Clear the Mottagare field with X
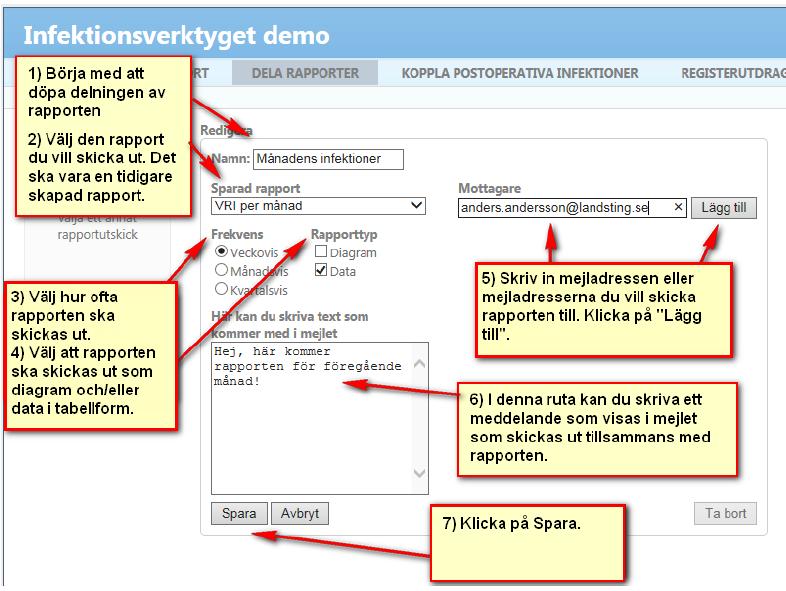This screenshot has height=591, width=786. [678, 207]
